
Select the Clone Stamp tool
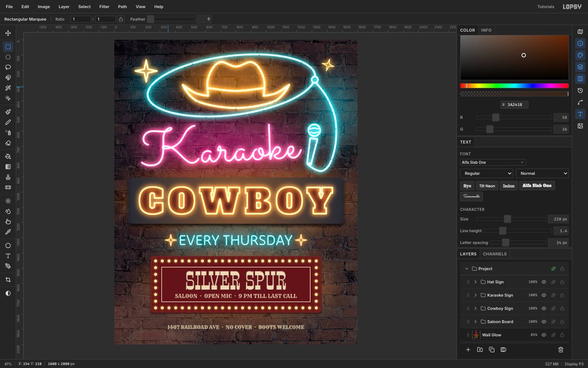point(8,177)
